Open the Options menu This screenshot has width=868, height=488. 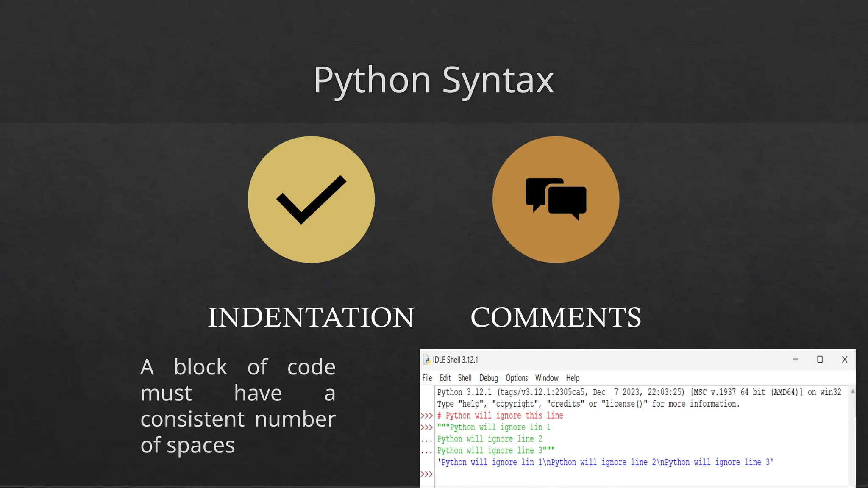[516, 378]
